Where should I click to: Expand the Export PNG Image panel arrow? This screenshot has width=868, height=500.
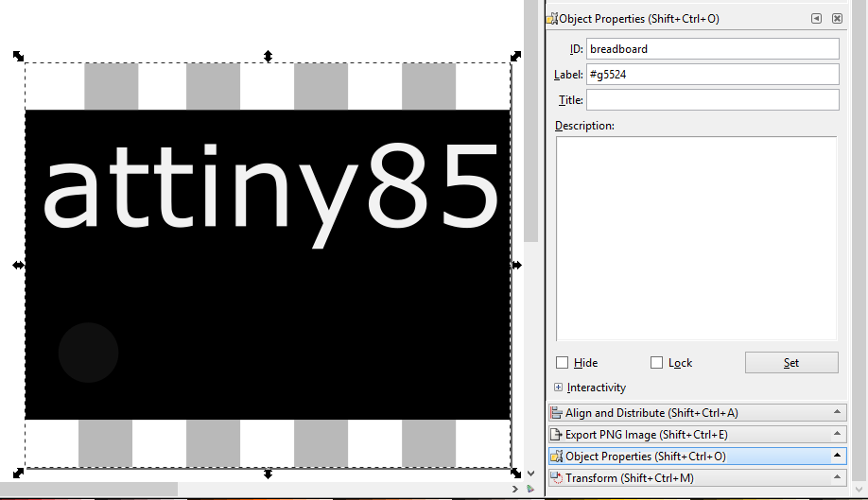837,434
